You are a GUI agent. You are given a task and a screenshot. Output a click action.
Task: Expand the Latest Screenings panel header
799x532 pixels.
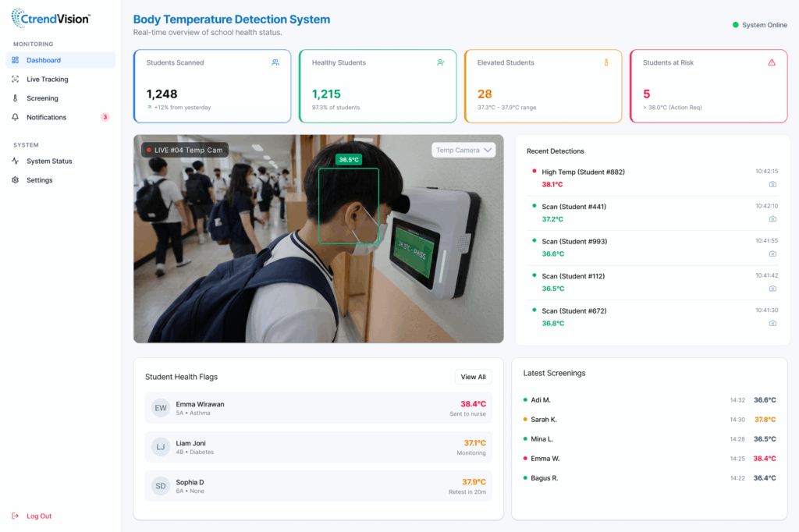point(555,373)
